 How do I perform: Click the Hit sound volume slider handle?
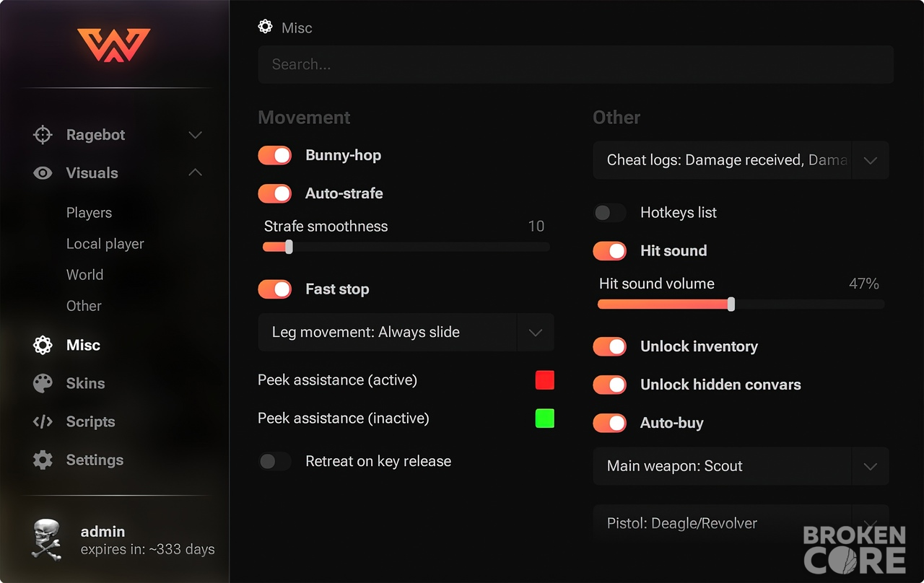(731, 304)
